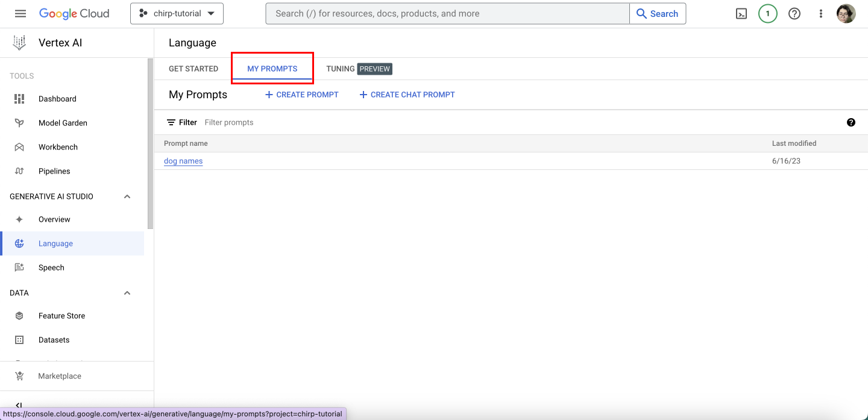The image size is (868, 420).
Task: Click the Vertex AI title text
Action: tap(60, 43)
